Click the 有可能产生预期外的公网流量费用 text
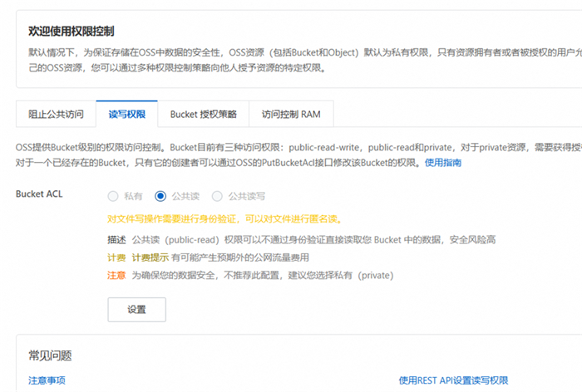The image size is (582, 392). [240, 257]
